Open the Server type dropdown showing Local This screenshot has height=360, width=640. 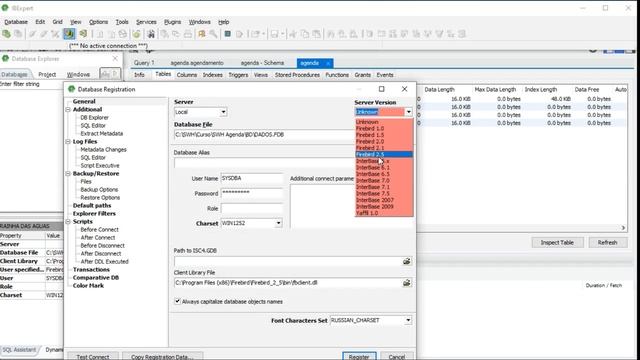click(223, 112)
